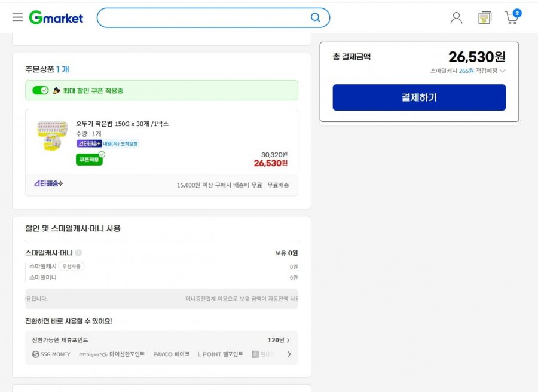This screenshot has width=538, height=392.
Task: Toggle the 최대 할인 쿠폰 적용중 switch
Action: (41, 90)
